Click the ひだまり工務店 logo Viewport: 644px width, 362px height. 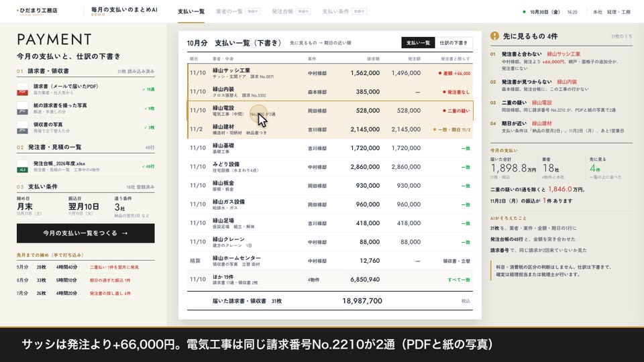[x=37, y=11]
